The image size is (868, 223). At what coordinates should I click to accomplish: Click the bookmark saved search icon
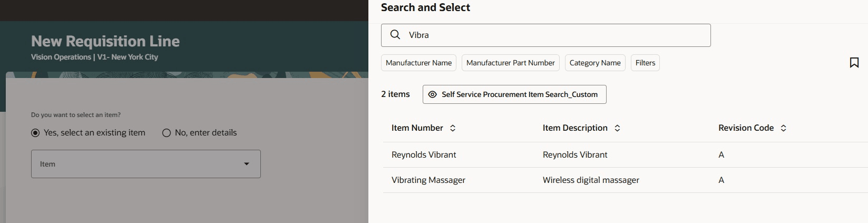pyautogui.click(x=854, y=63)
